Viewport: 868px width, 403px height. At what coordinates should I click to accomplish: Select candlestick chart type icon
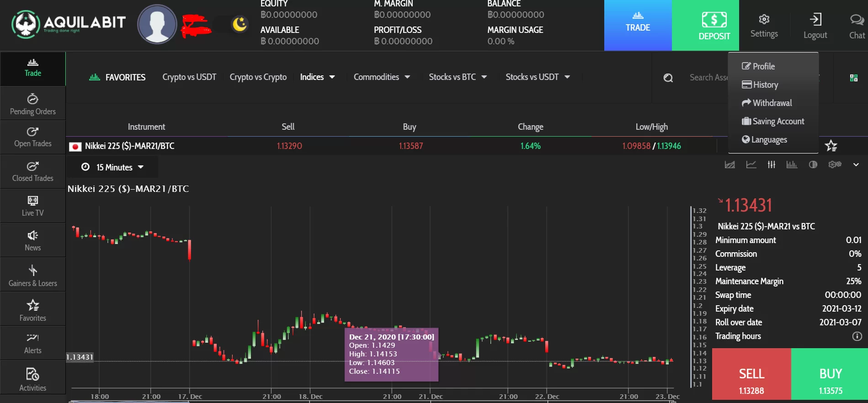pos(772,164)
